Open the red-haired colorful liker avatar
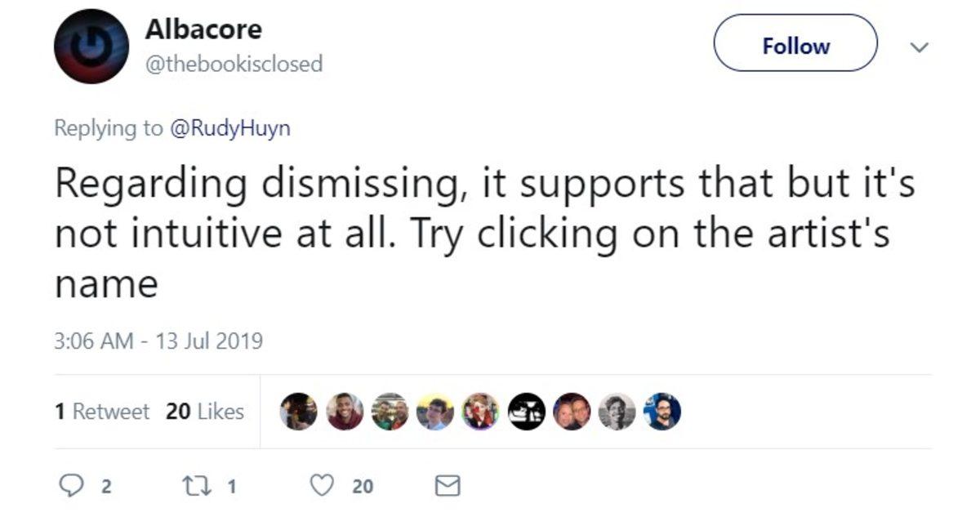 (480, 412)
